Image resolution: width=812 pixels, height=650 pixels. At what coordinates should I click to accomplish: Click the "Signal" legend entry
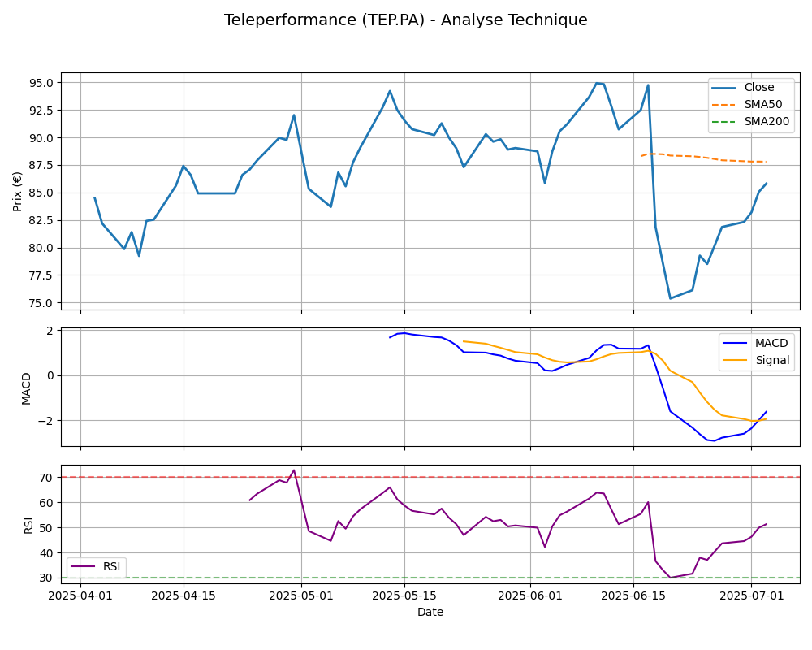(756, 360)
